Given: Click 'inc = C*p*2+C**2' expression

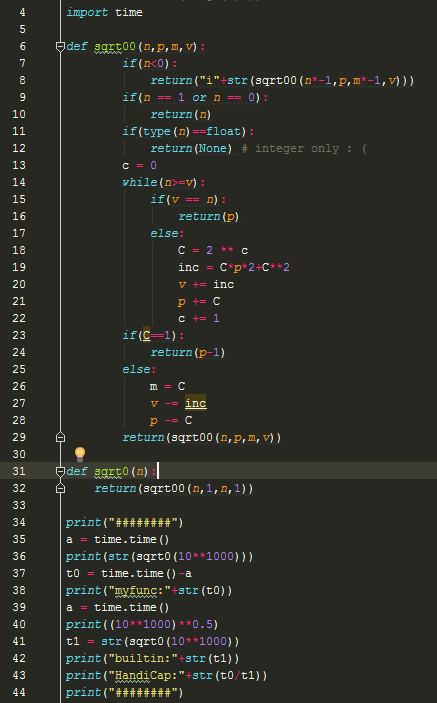Looking at the screenshot, I should [234, 267].
